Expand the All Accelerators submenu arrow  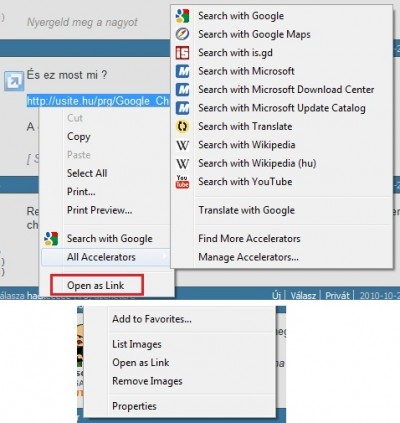point(164,256)
